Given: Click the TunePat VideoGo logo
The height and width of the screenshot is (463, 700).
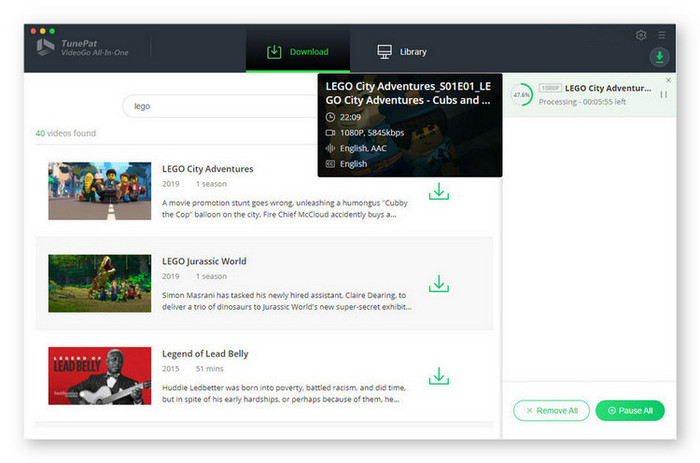Looking at the screenshot, I should [x=83, y=48].
